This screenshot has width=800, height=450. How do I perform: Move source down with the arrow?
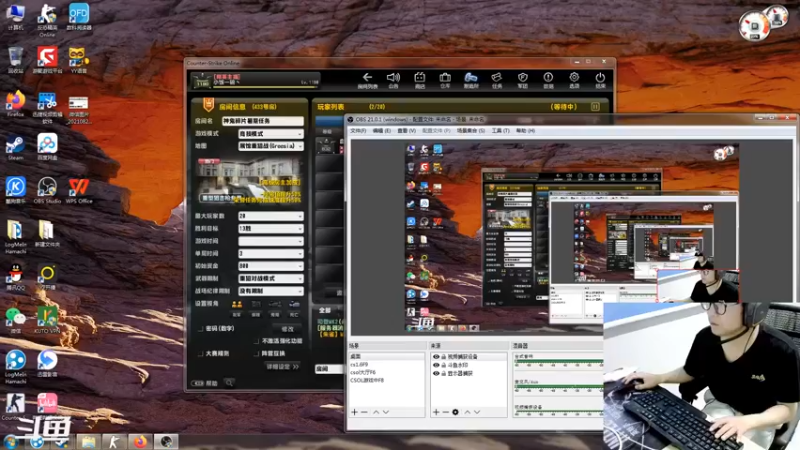477,412
